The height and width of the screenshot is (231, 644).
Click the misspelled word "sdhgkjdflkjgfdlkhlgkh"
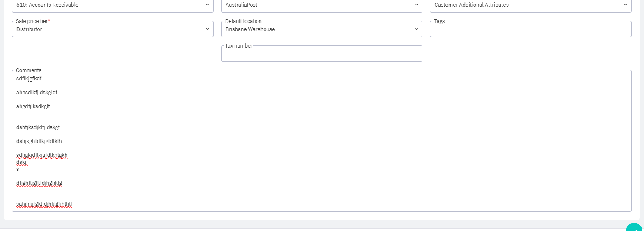click(42, 155)
